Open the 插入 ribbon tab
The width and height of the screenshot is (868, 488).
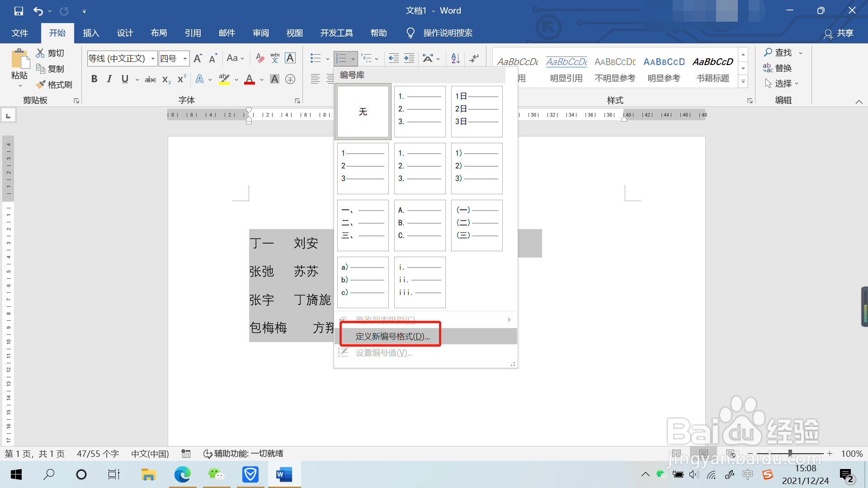coord(91,33)
